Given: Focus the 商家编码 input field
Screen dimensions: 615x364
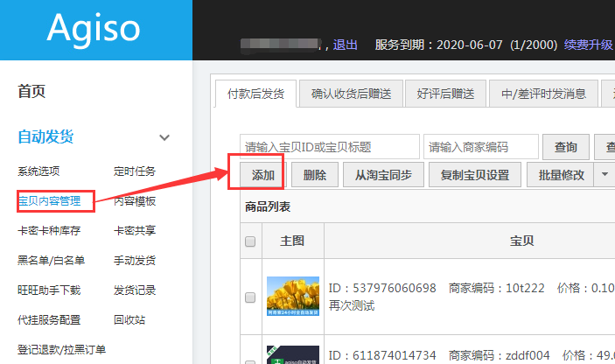Looking at the screenshot, I should pyautogui.click(x=481, y=147).
